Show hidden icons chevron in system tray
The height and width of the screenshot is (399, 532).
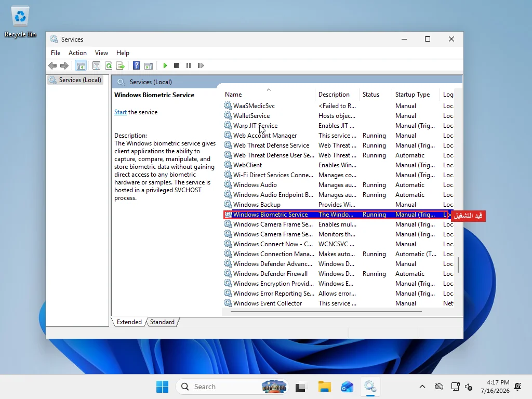click(422, 387)
